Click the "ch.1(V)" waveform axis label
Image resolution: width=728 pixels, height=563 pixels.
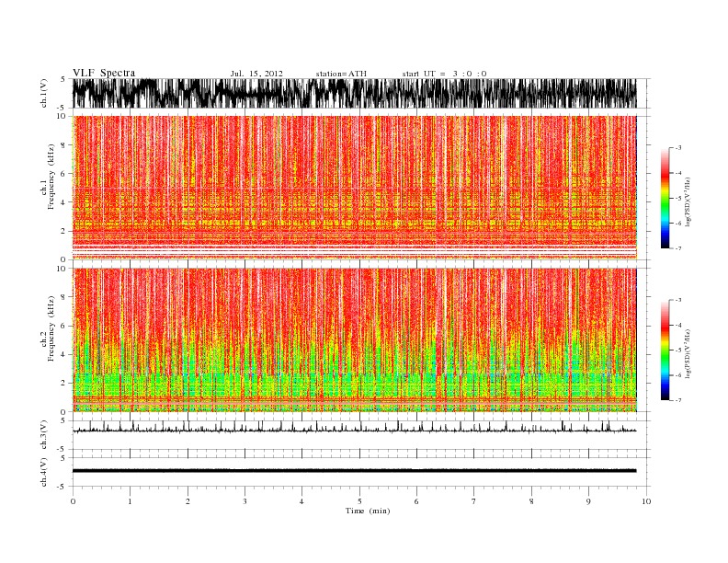coord(44,93)
